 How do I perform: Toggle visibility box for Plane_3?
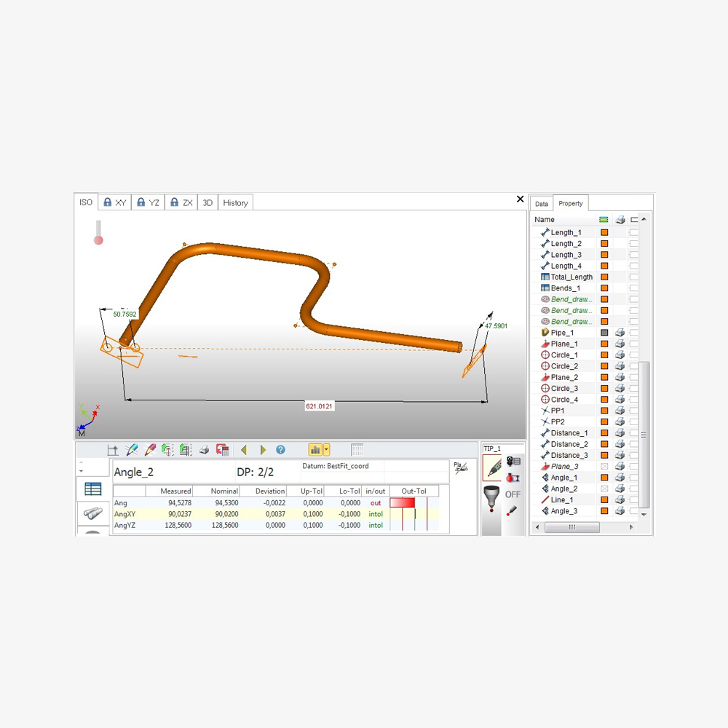click(604, 467)
